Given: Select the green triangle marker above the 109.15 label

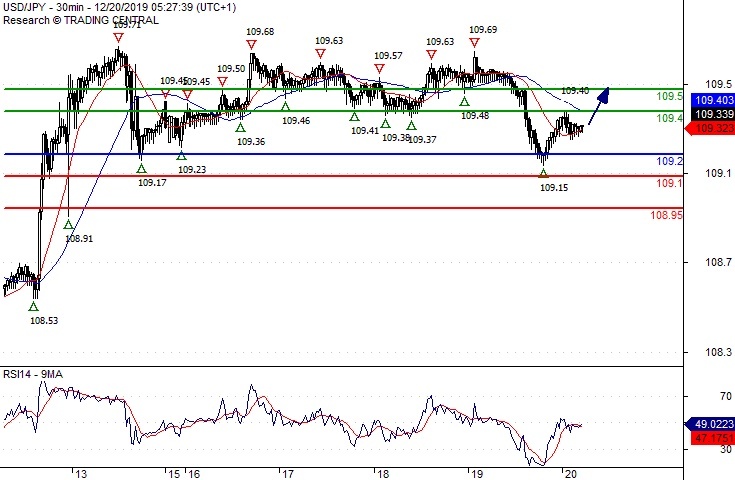Looking at the screenshot, I should (543, 173).
